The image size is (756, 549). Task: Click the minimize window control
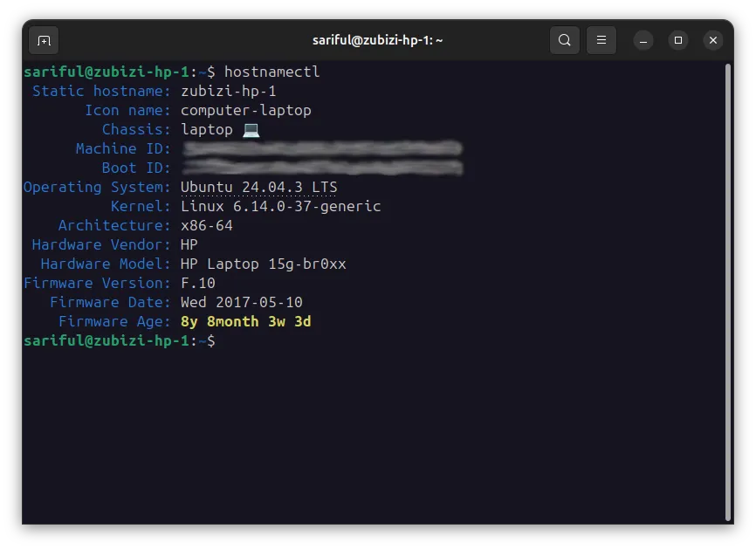pyautogui.click(x=643, y=40)
